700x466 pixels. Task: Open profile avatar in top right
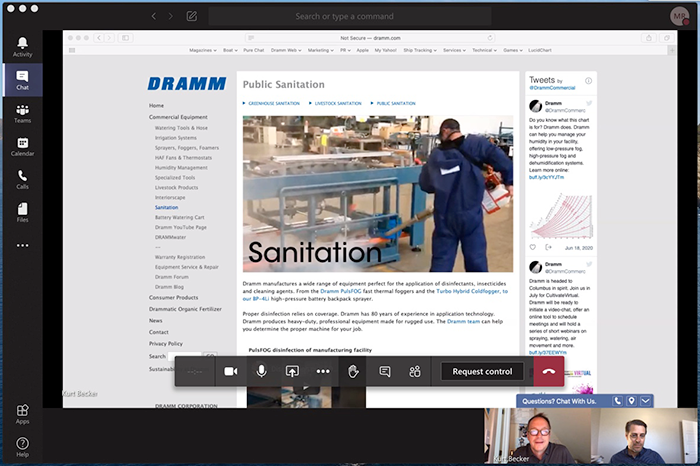pos(679,17)
